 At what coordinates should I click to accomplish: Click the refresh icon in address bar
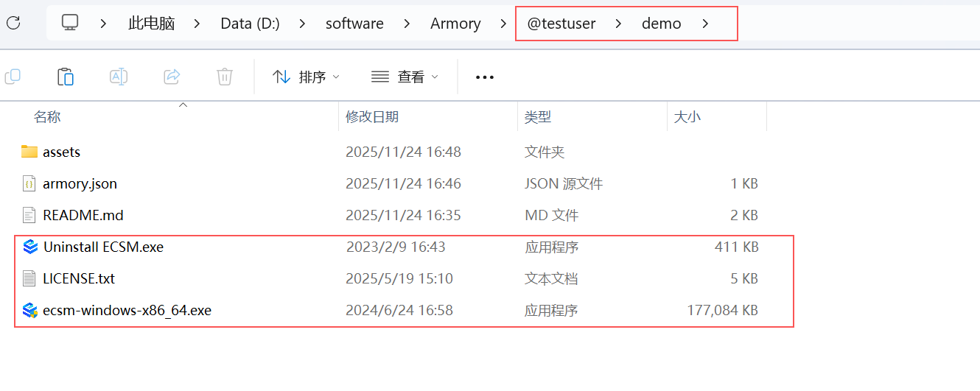click(13, 23)
